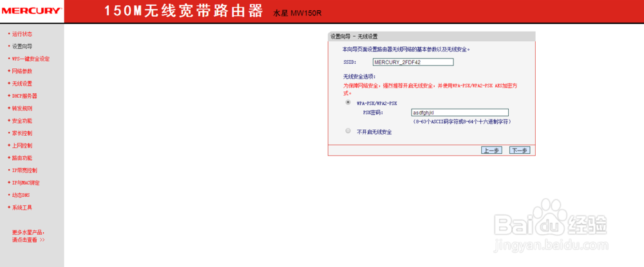Click the 下一步 button
The height and width of the screenshot is (267, 644).
coord(520,150)
